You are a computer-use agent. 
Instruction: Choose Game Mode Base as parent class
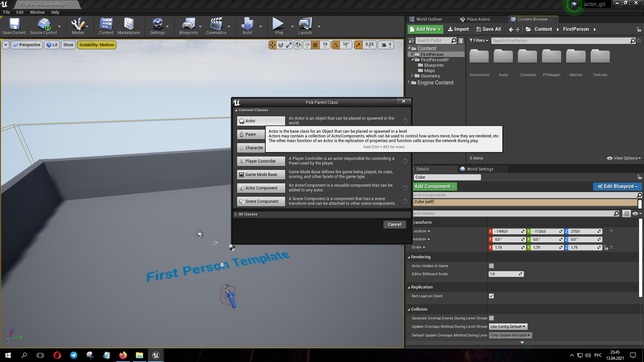[261, 175]
